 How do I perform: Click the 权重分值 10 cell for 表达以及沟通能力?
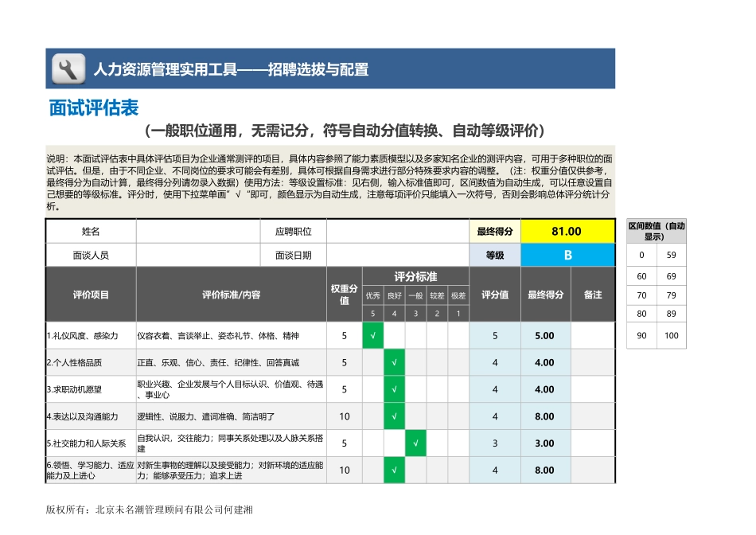point(344,416)
